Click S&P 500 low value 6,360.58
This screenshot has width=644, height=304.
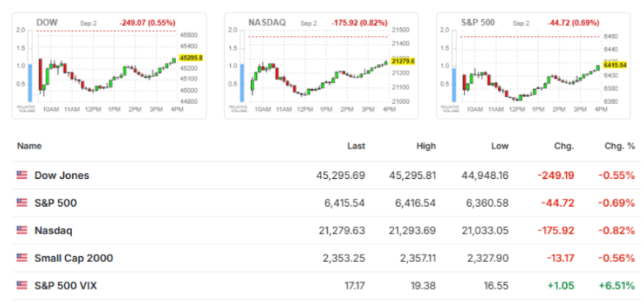[489, 203]
